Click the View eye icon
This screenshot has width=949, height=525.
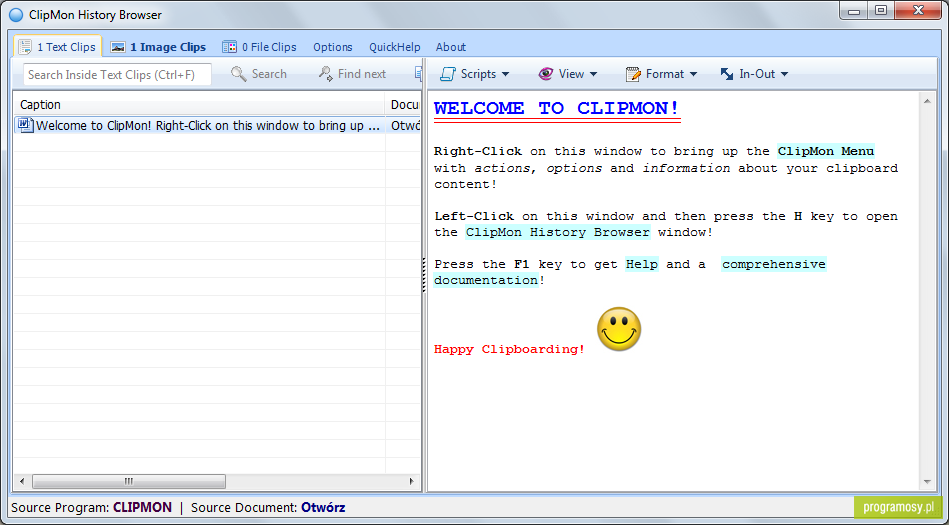545,74
